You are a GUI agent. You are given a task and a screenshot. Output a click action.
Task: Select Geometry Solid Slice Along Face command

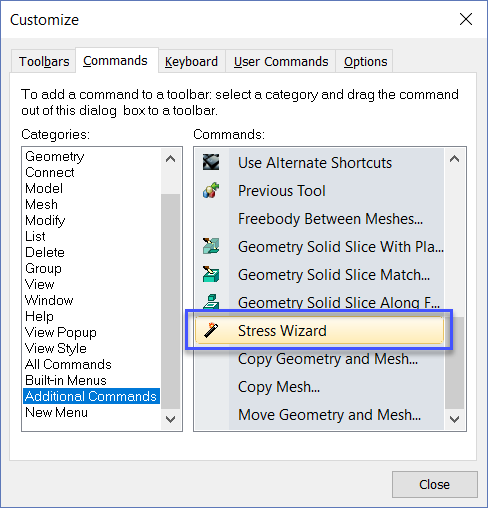(319, 302)
